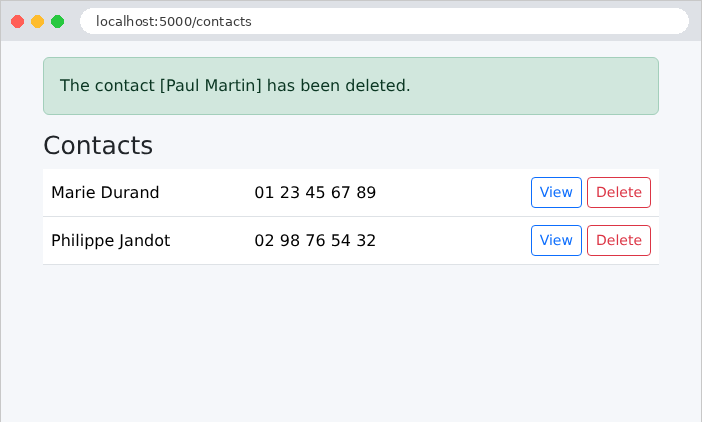Click the yellow minimize window dot
Image resolution: width=702 pixels, height=422 pixels.
[x=38, y=21]
